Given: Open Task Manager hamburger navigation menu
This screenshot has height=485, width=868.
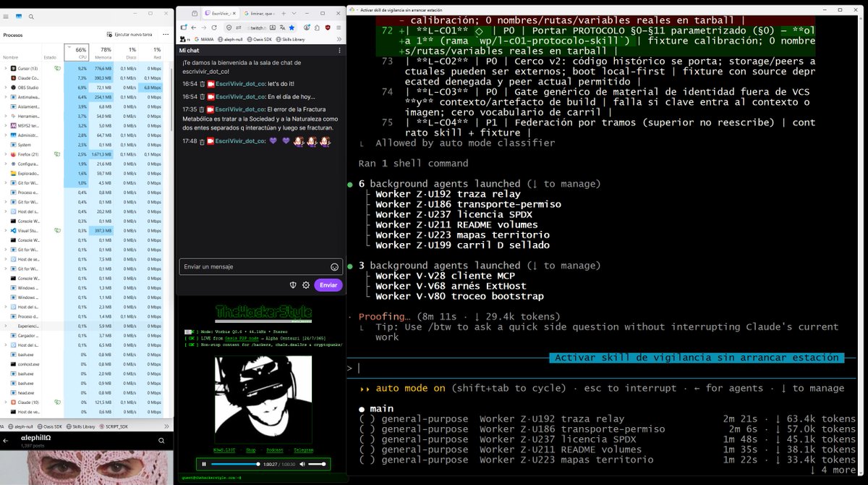Looking at the screenshot, I should (x=6, y=15).
